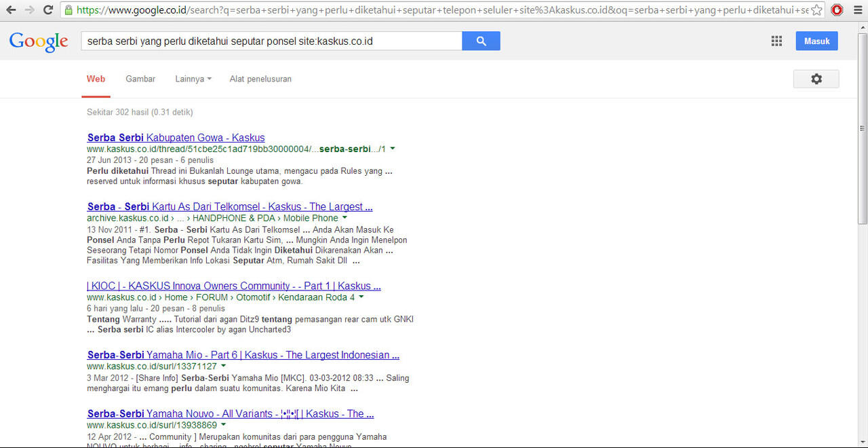
Task: Click the snippet text '6 hari yang lalu'
Action: (x=115, y=309)
